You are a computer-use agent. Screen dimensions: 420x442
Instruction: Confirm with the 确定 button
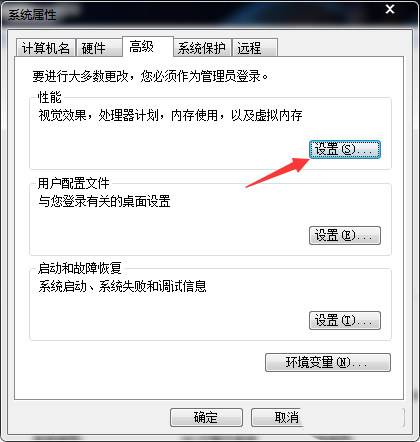[206, 417]
